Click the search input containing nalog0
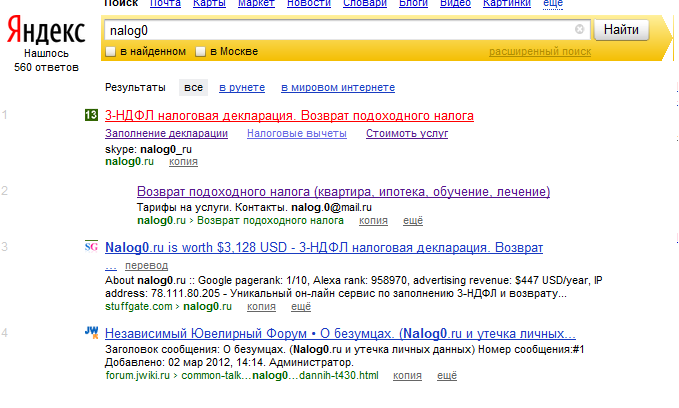Viewport: 679px width, 408px height. tap(338, 30)
